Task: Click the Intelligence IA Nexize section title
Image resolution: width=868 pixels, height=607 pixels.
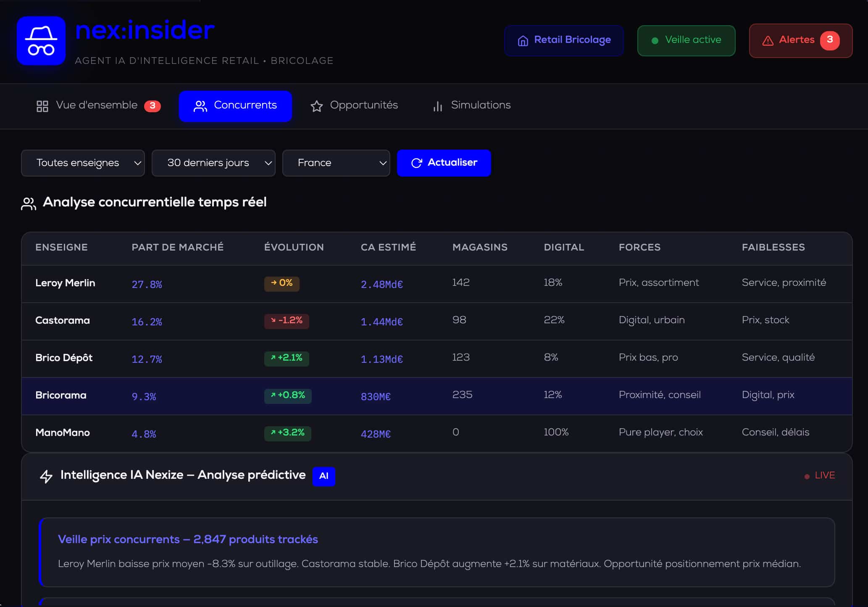Action: (x=183, y=475)
